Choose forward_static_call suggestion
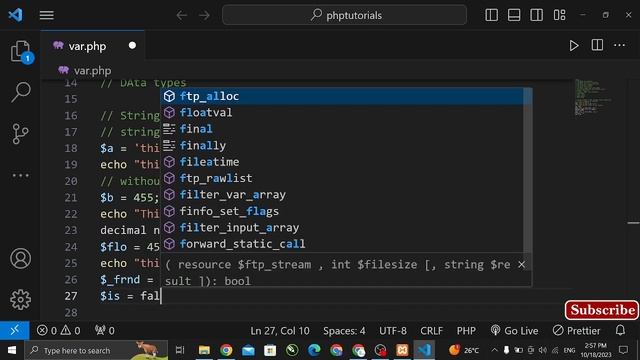The width and height of the screenshot is (640, 360). tap(342, 244)
